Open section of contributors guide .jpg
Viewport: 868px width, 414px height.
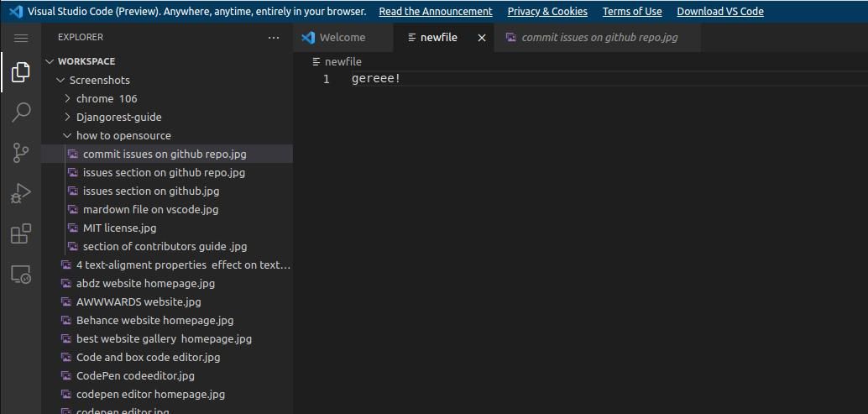[x=167, y=246]
